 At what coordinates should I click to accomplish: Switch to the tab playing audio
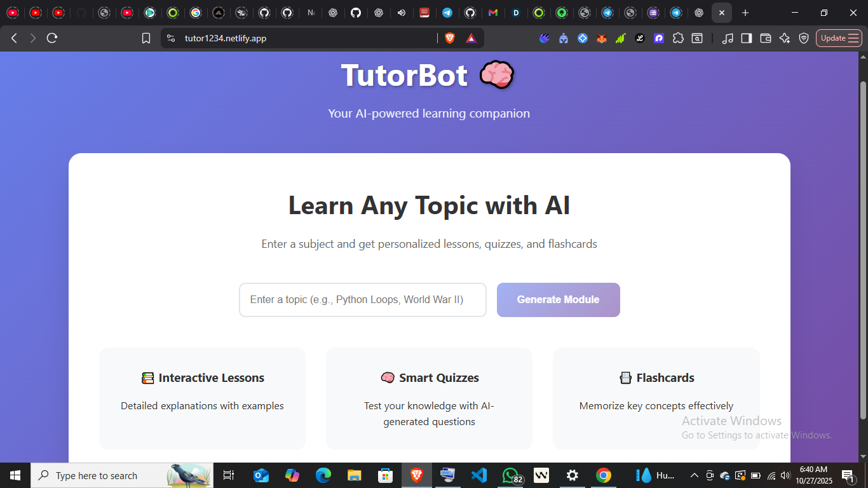coord(402,13)
